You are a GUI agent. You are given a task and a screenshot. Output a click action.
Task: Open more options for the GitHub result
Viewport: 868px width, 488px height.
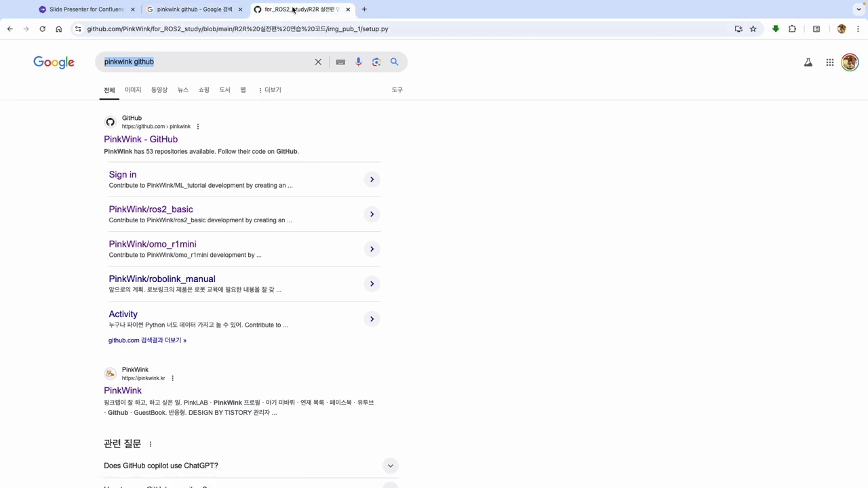[x=198, y=127]
